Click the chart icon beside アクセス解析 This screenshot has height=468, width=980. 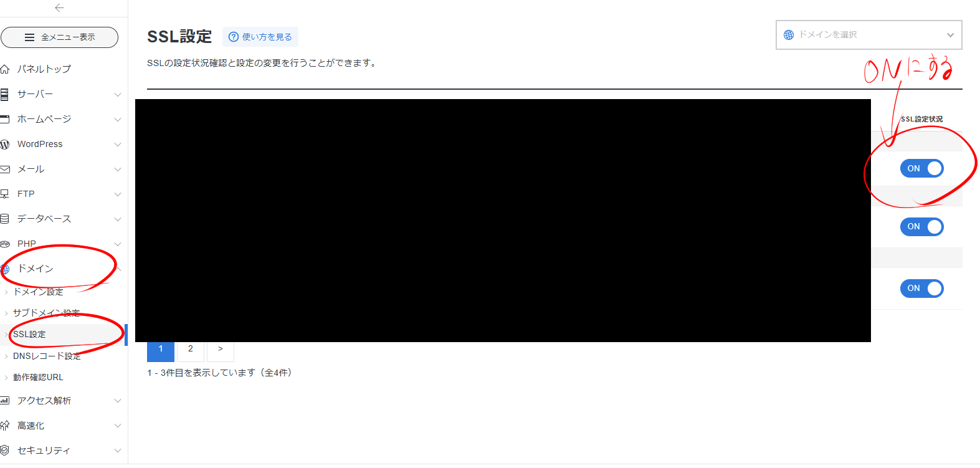pos(4,400)
